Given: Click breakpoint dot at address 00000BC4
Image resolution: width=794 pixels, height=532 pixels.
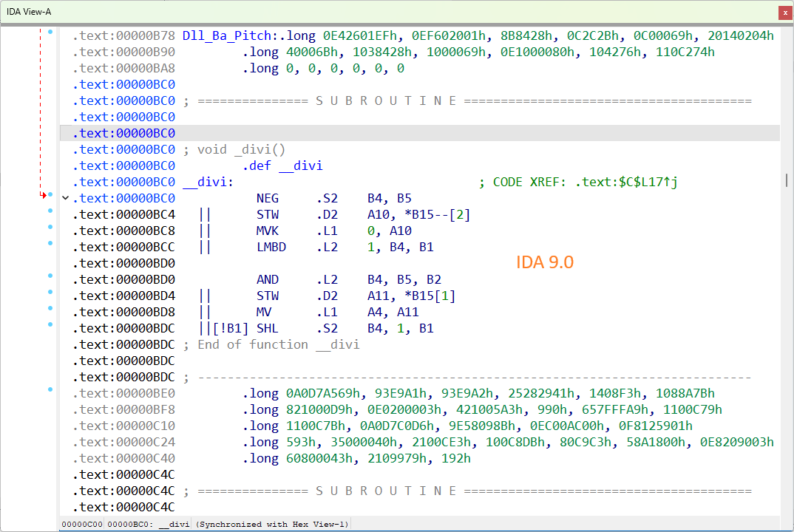Looking at the screenshot, I should pyautogui.click(x=50, y=211).
